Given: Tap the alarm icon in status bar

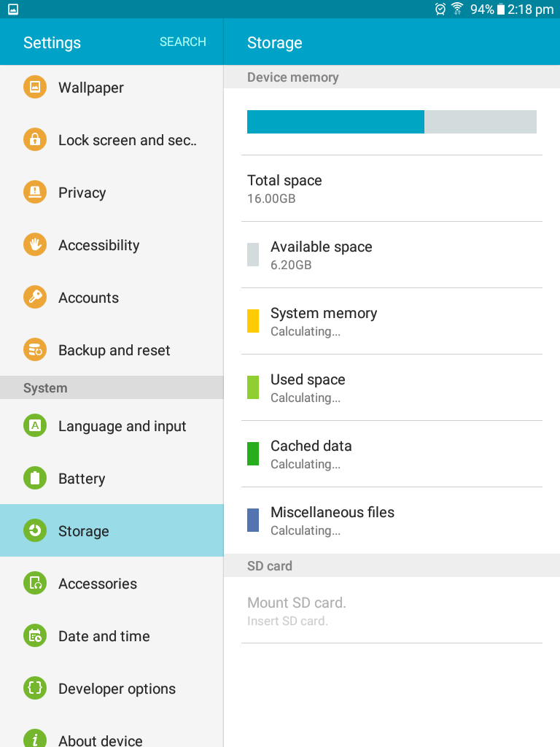Looking at the screenshot, I should click(x=440, y=9).
